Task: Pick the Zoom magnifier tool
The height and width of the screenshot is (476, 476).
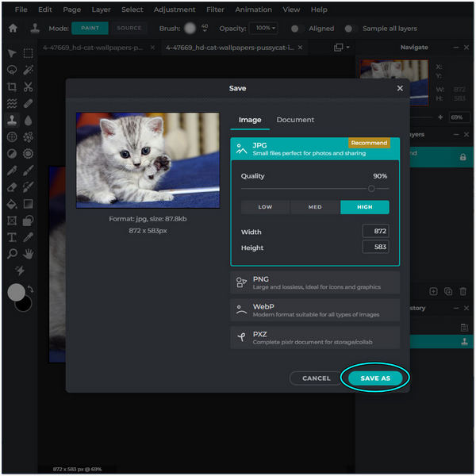Action: [x=12, y=254]
